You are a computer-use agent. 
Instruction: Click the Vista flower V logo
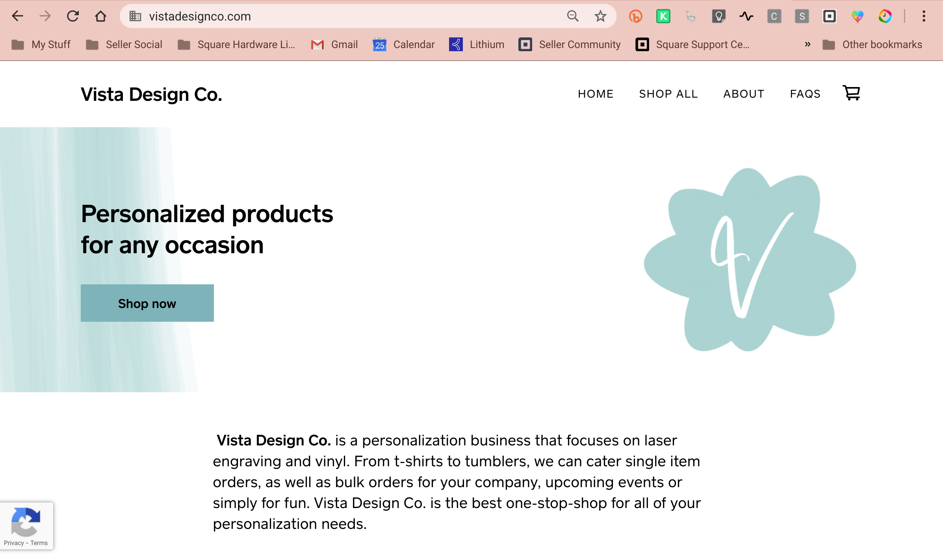tap(750, 260)
